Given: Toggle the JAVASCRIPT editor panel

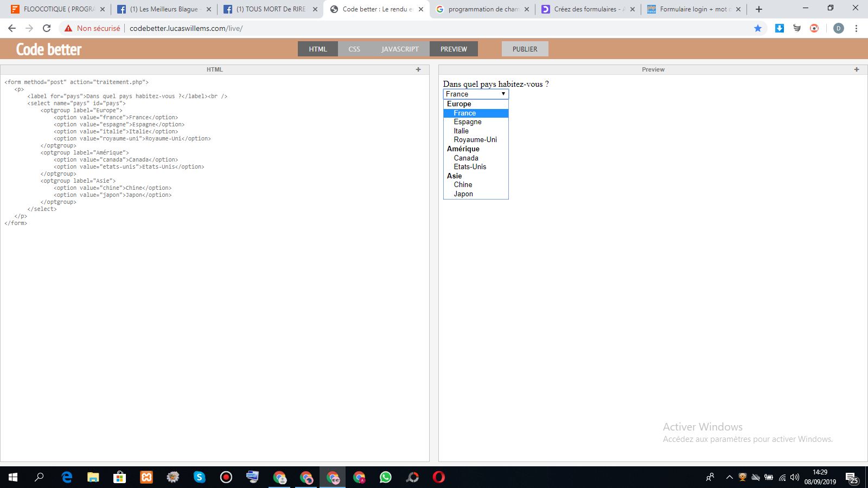Looking at the screenshot, I should [x=400, y=49].
